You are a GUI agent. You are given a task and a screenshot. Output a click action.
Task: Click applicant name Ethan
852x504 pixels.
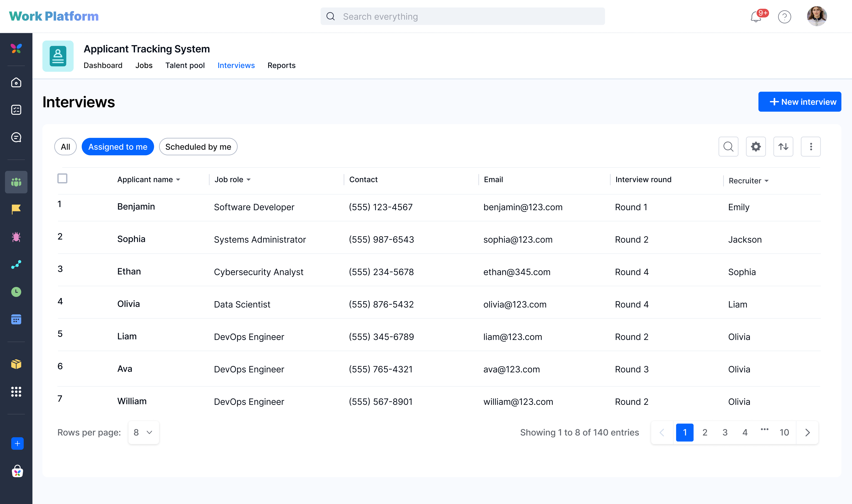pyautogui.click(x=129, y=271)
